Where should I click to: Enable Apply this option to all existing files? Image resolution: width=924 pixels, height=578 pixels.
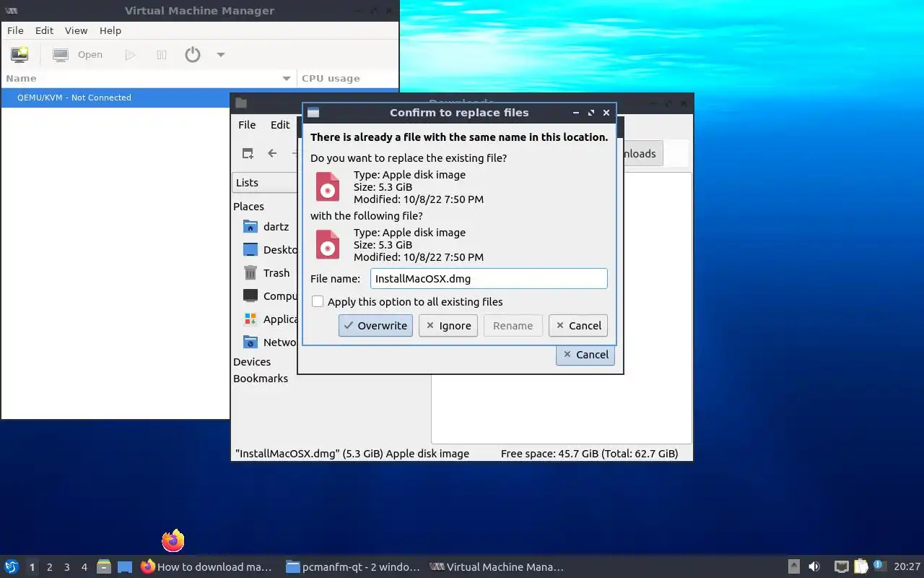[x=318, y=301]
